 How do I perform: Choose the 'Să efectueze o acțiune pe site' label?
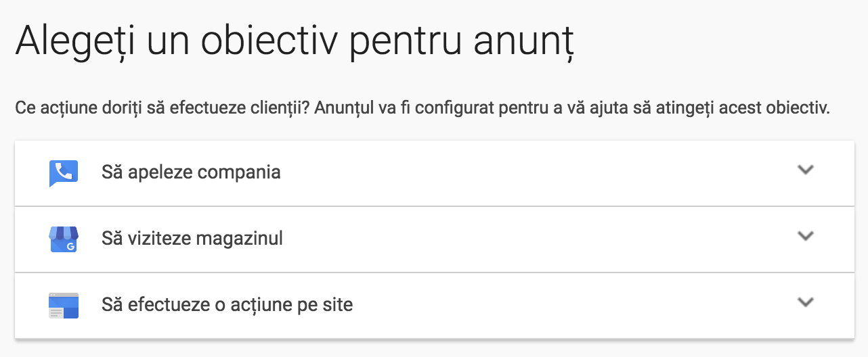pyautogui.click(x=227, y=304)
